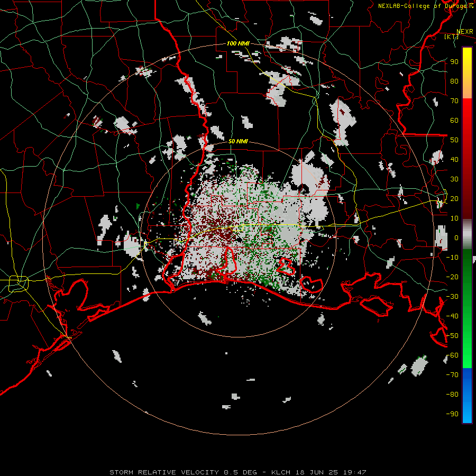
Task: Click the positive 50 scale value
Action: click(x=454, y=140)
